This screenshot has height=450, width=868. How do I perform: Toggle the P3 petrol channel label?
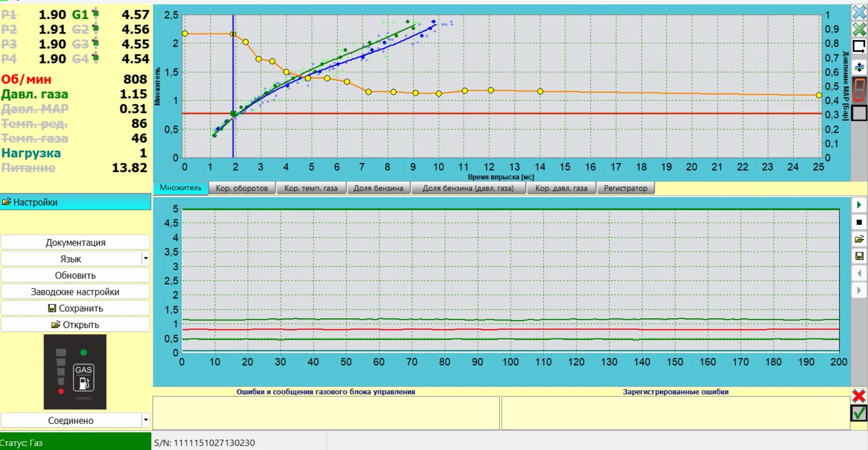point(9,44)
